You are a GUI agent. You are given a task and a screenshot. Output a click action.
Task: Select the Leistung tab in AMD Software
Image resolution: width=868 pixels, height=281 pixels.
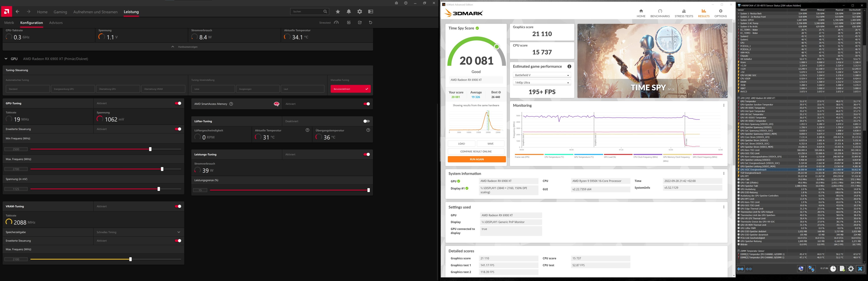click(x=131, y=12)
